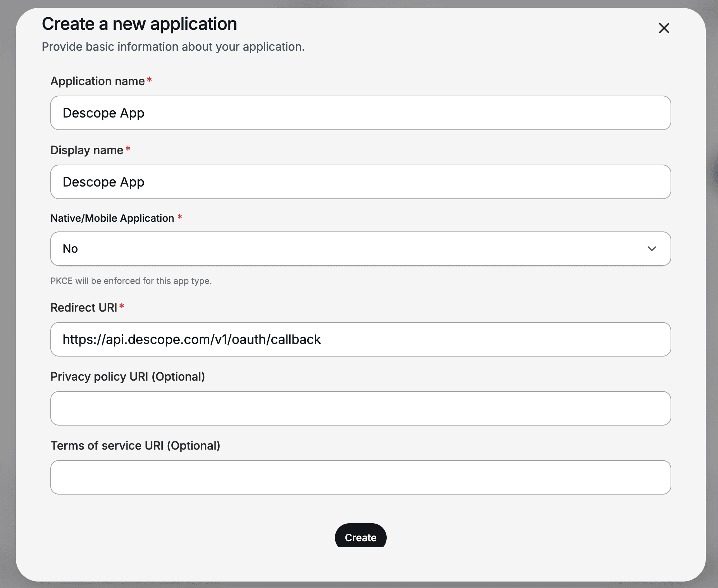
Task: Click the 'Terms of service URI (Optional)' label
Action: (x=135, y=446)
